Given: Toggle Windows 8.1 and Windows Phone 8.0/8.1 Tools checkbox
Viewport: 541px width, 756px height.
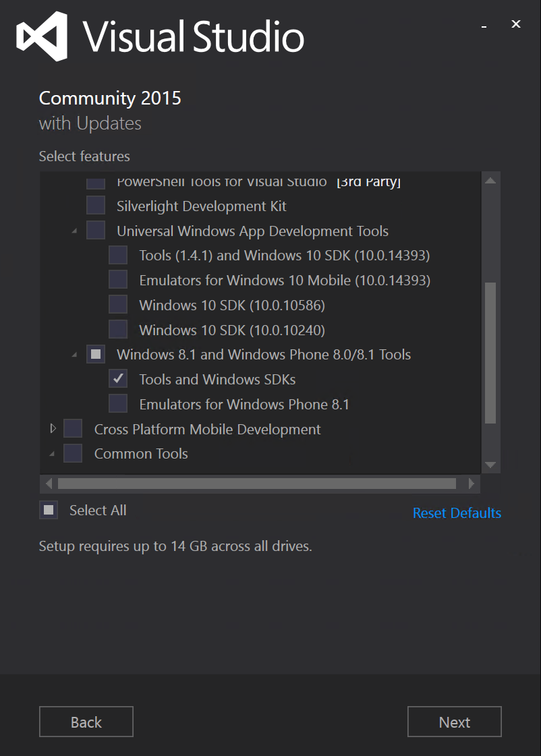Looking at the screenshot, I should pos(96,354).
